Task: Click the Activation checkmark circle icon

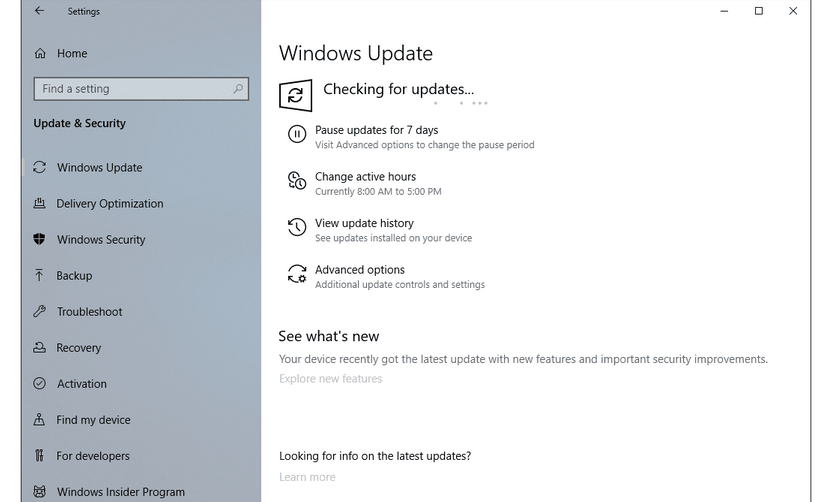Action: click(39, 383)
